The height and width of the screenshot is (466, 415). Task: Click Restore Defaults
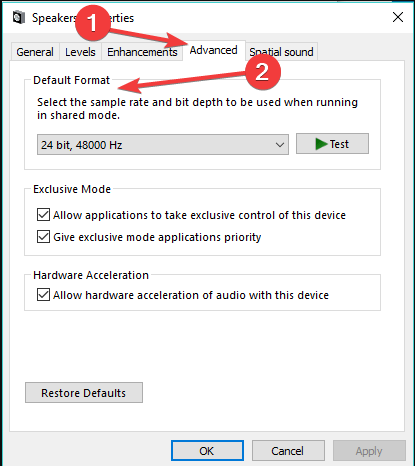84,393
